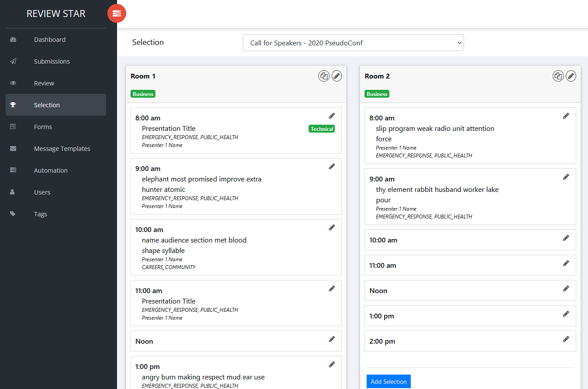This screenshot has width=588, height=389.
Task: Click the edit pencil in Room 2 header
Action: tap(571, 76)
